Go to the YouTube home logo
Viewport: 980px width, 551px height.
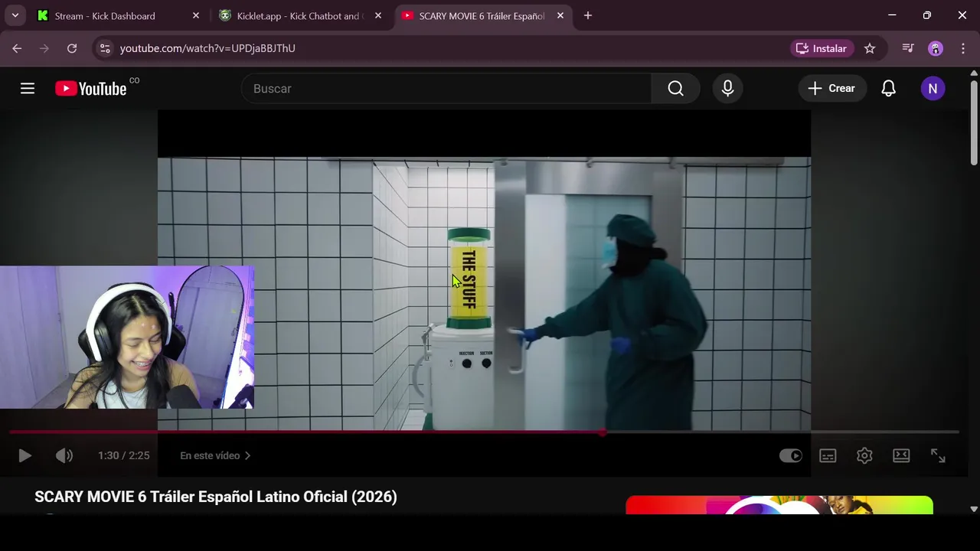click(91, 89)
